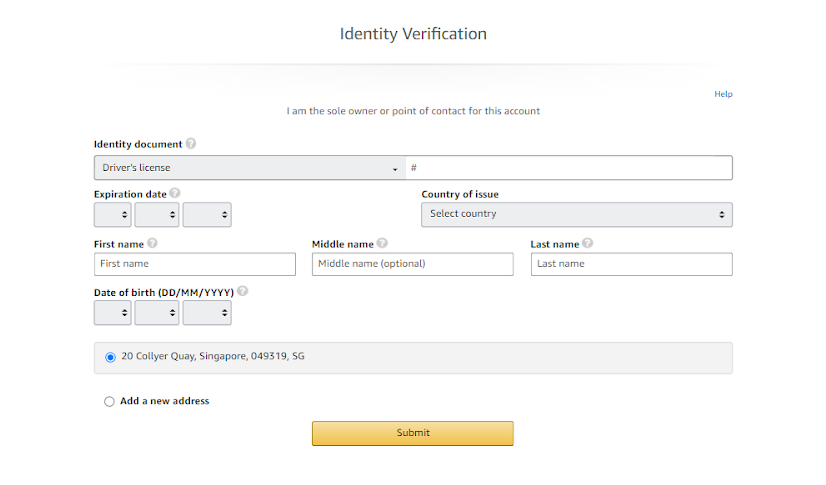The height and width of the screenshot is (485, 826).
Task: Click the Date of birth help icon
Action: tap(242, 291)
